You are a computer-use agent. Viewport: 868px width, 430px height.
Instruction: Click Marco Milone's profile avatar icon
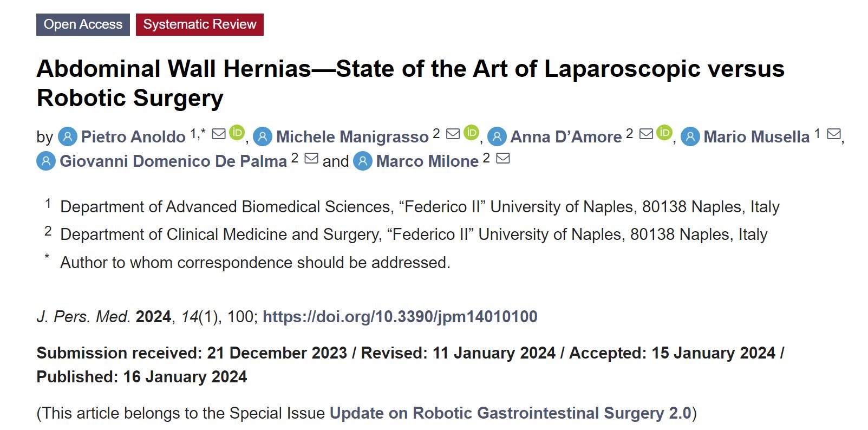(363, 161)
